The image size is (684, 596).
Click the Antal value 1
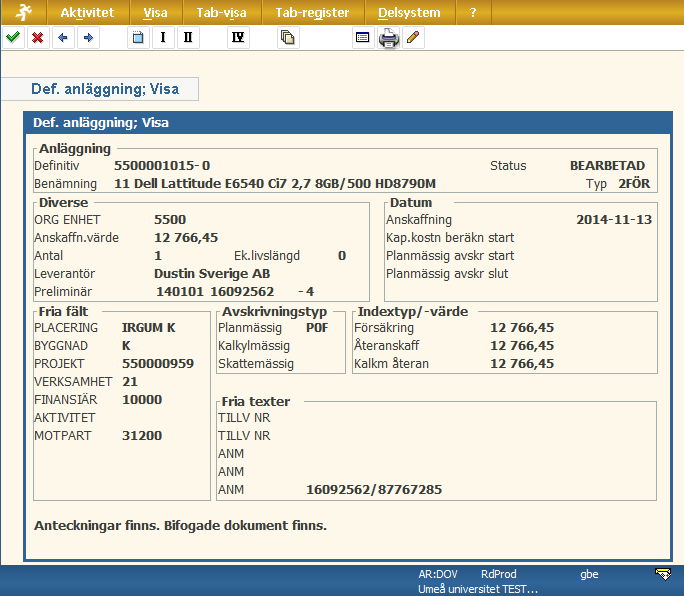click(x=158, y=256)
